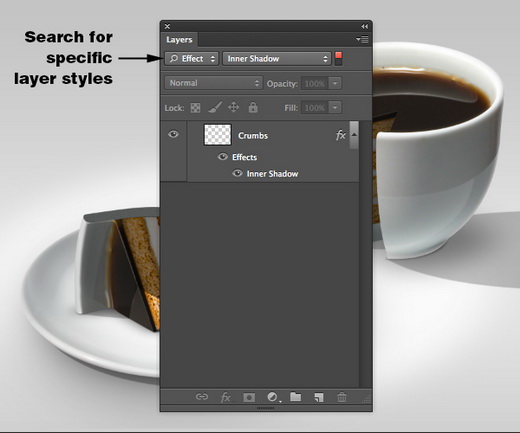Open the Effect filter type dropdown
Image resolution: width=520 pixels, height=433 pixels.
pos(192,59)
